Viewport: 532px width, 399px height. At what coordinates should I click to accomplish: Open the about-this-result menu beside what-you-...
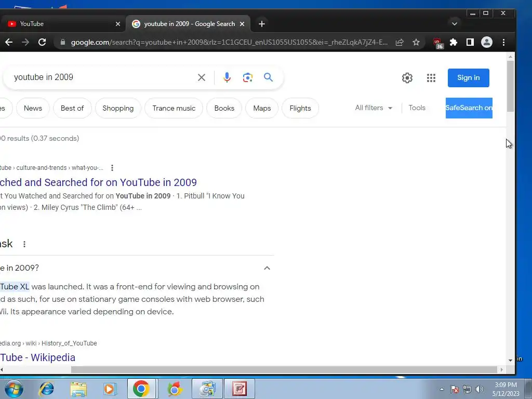point(112,168)
